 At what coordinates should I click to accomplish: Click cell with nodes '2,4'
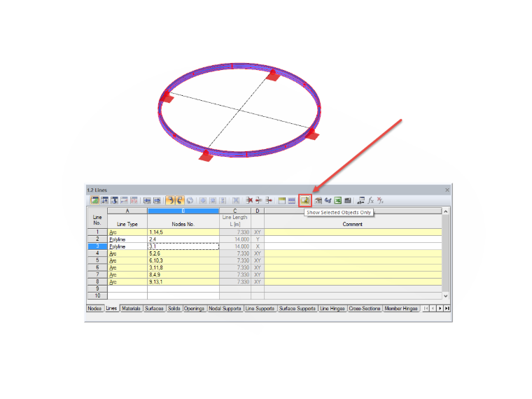183,239
